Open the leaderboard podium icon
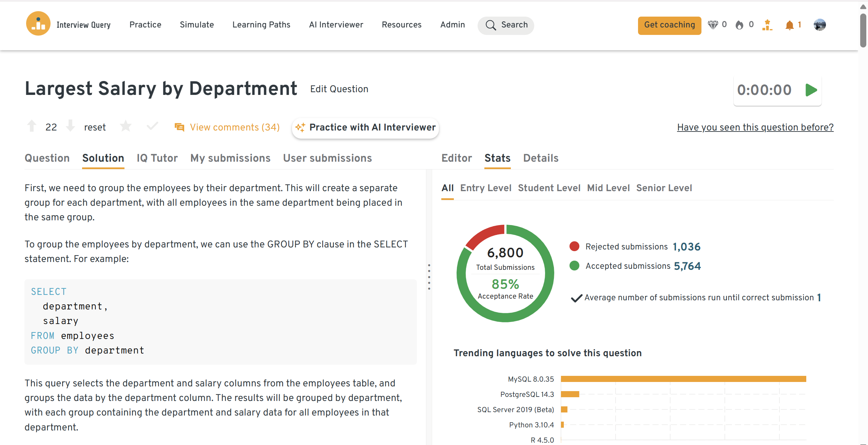This screenshot has width=868, height=445. coord(767,25)
